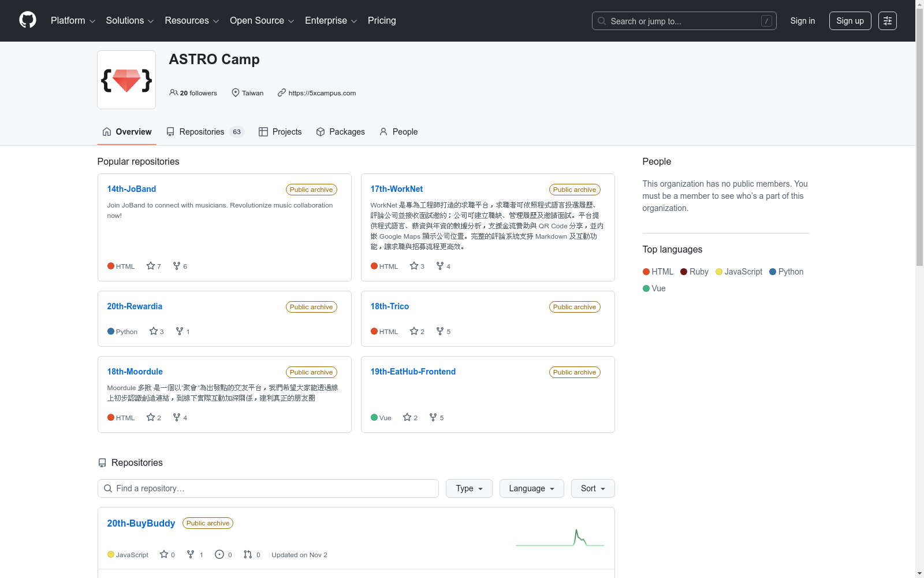Click the Popular repositories heading
Image resolution: width=924 pixels, height=578 pixels.
(138, 161)
